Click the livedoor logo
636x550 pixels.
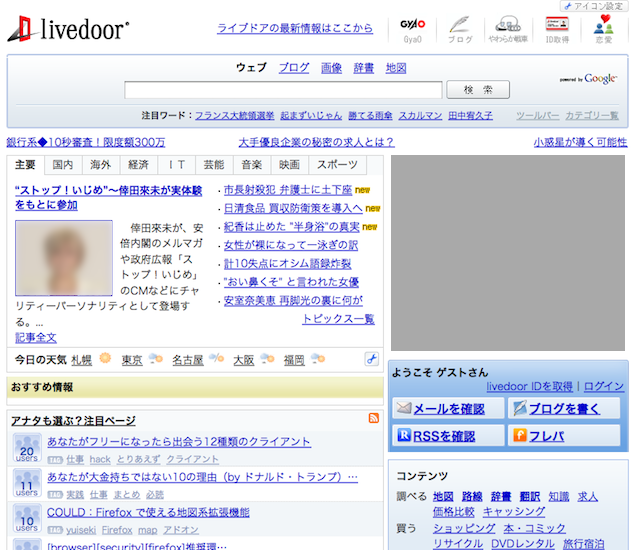68,29
